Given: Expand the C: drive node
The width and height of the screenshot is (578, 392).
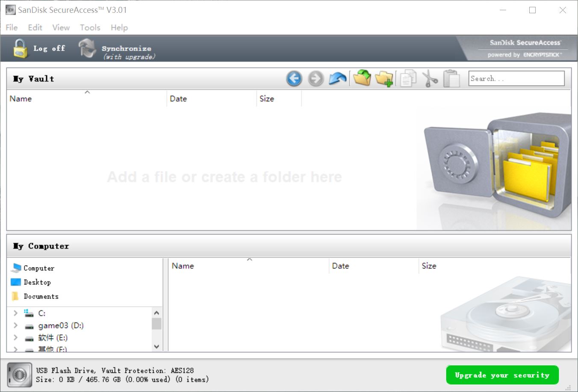Looking at the screenshot, I should (x=16, y=313).
